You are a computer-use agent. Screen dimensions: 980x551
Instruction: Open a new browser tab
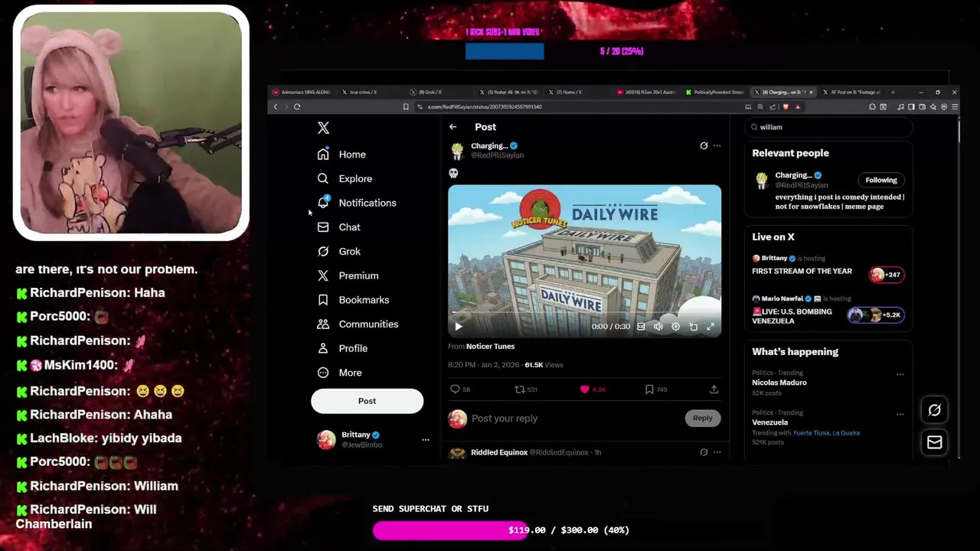(x=893, y=92)
